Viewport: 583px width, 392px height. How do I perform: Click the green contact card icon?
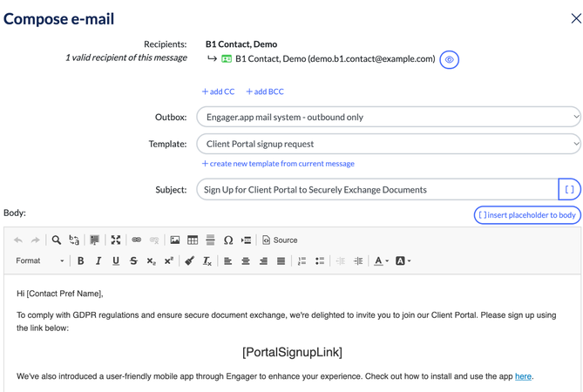click(227, 59)
